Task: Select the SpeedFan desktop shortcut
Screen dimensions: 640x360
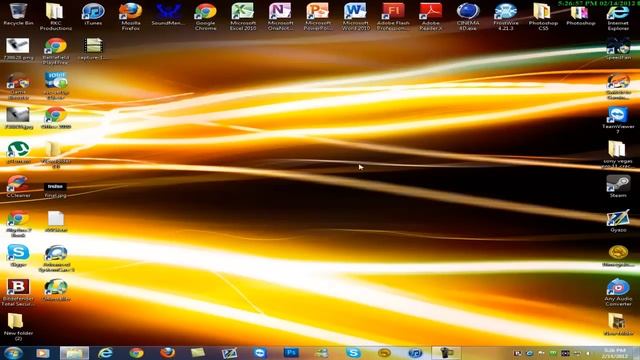Action: [618, 49]
